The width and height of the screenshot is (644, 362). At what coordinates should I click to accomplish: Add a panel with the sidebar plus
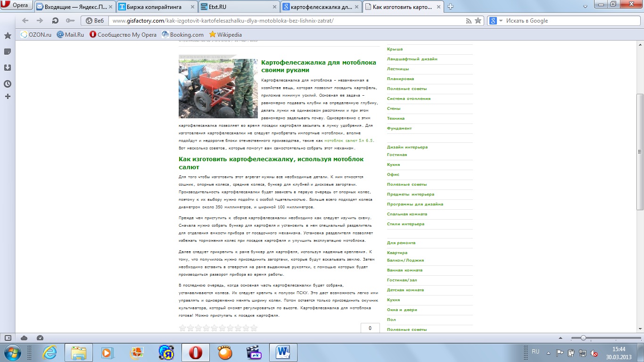[8, 97]
